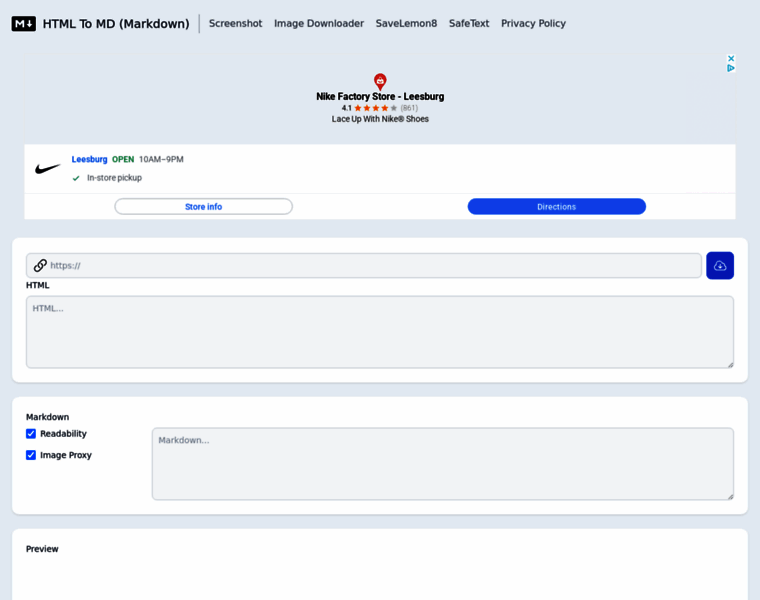Click inside the Markdown output textarea
This screenshot has width=760, height=600.
tap(443, 464)
